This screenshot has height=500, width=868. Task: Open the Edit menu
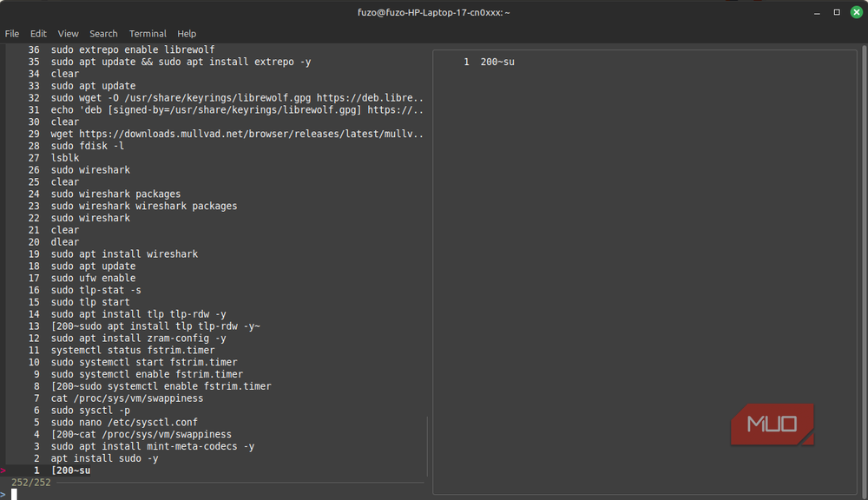(38, 34)
